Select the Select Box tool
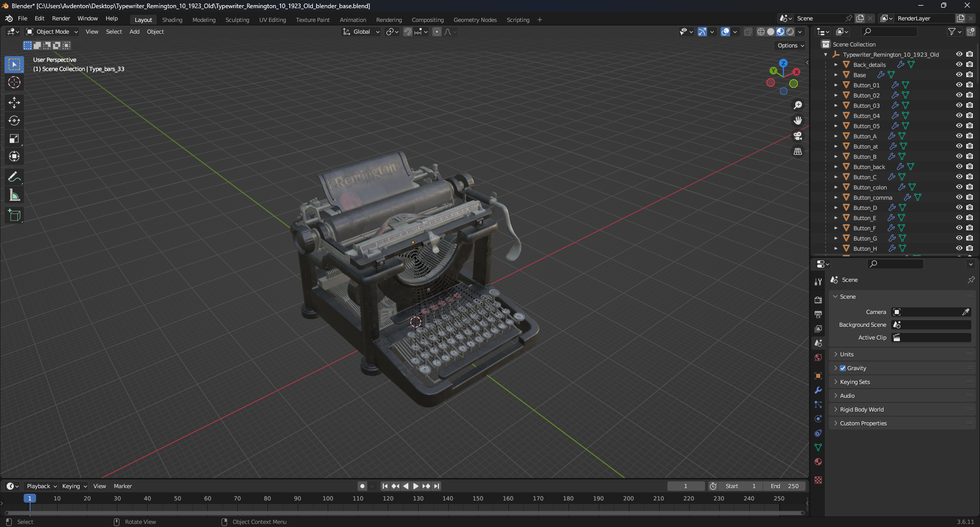The width and height of the screenshot is (980, 527). coord(14,64)
